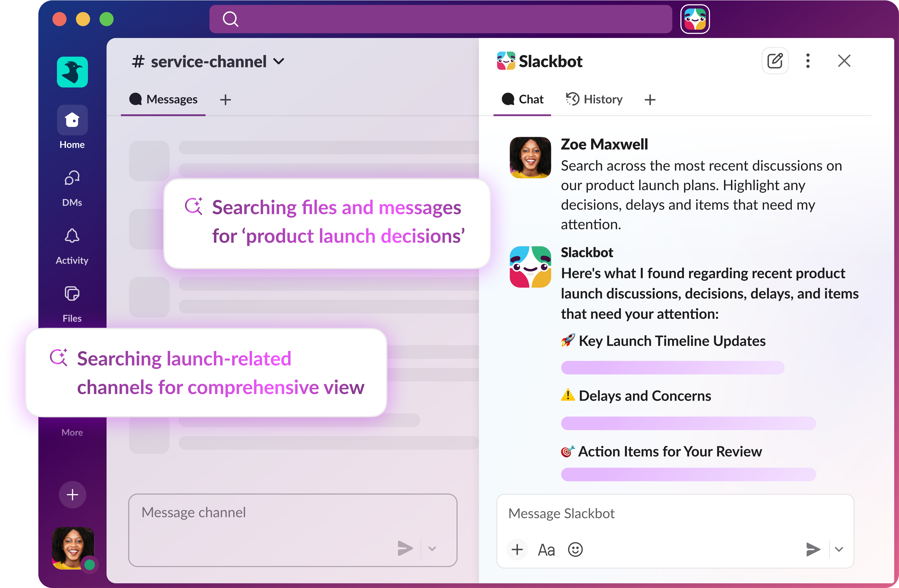Switch to the History tab
Image resolution: width=899 pixels, height=588 pixels.
594,99
